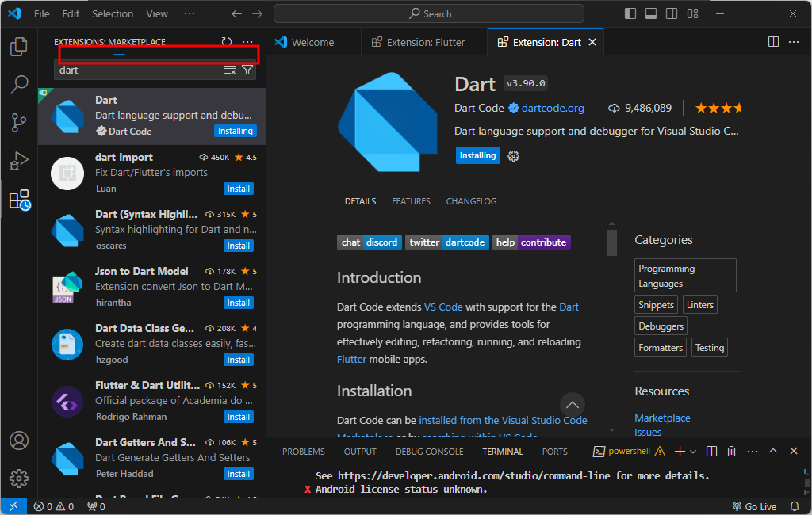Close the Extension: Dart tab
Screen dimensions: 812x515
click(592, 43)
